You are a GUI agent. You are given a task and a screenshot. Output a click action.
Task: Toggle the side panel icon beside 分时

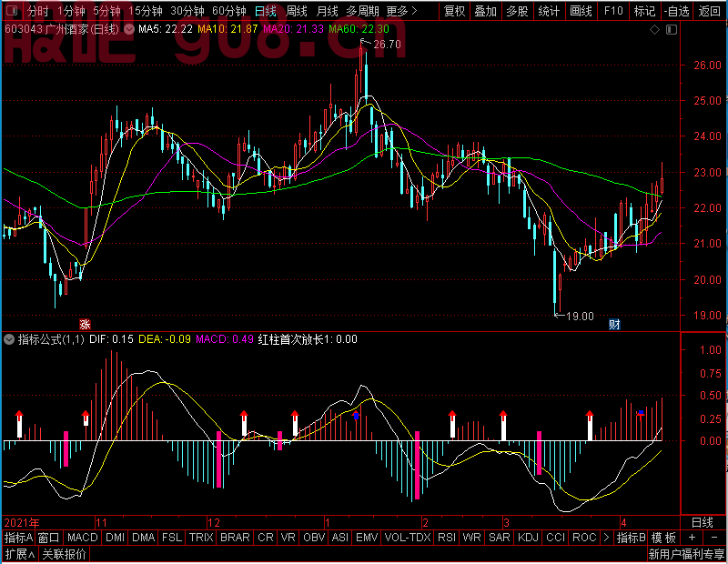click(13, 11)
